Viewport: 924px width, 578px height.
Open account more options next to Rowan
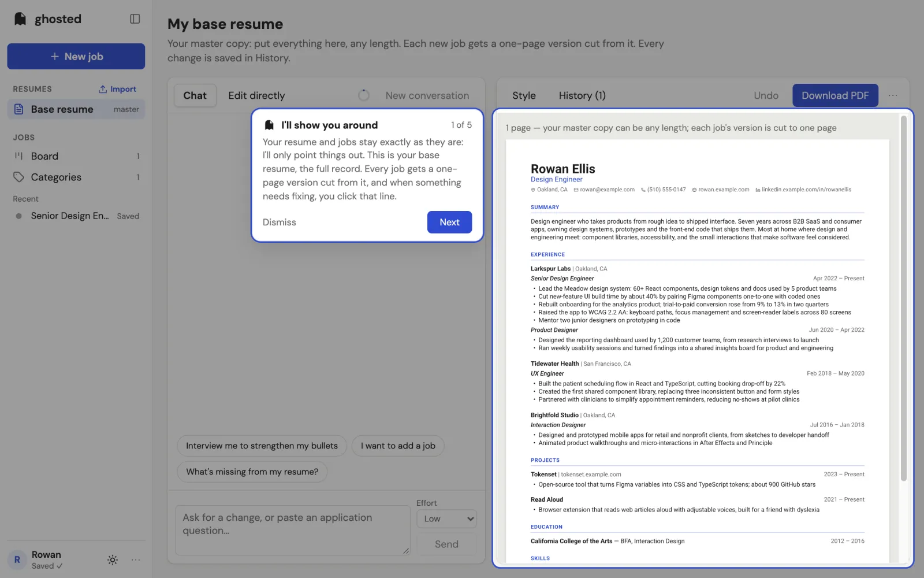point(136,560)
